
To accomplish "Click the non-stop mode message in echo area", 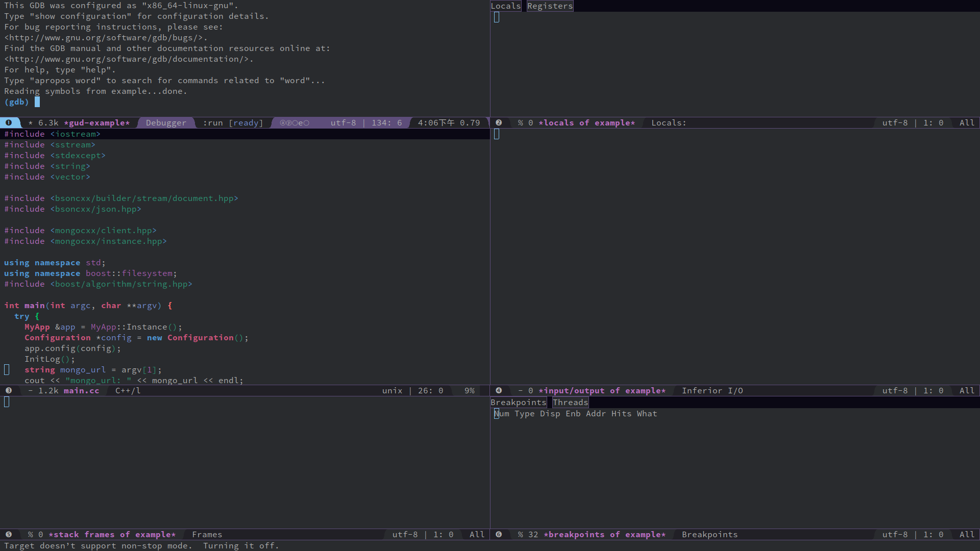I will coord(141,546).
